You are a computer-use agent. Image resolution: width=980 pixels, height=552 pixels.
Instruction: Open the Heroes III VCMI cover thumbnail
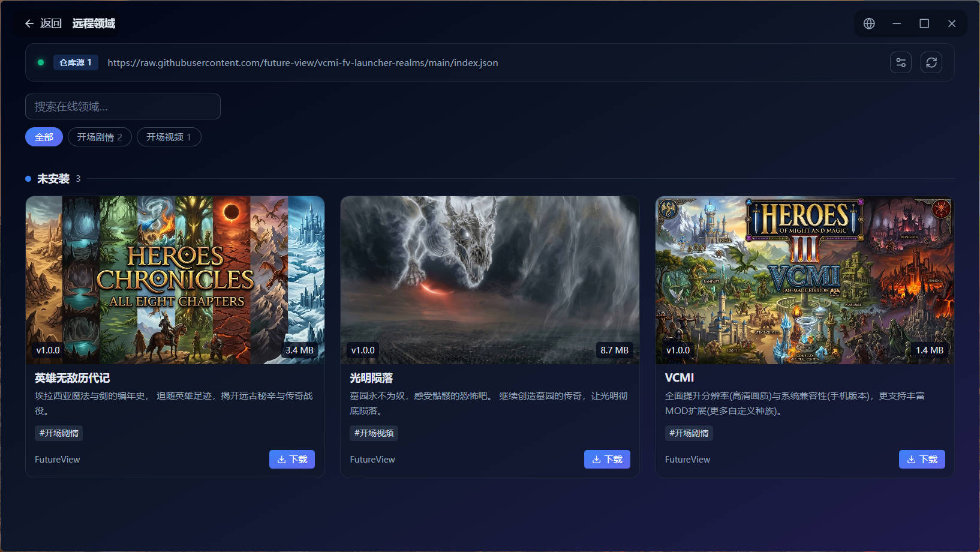(x=805, y=280)
